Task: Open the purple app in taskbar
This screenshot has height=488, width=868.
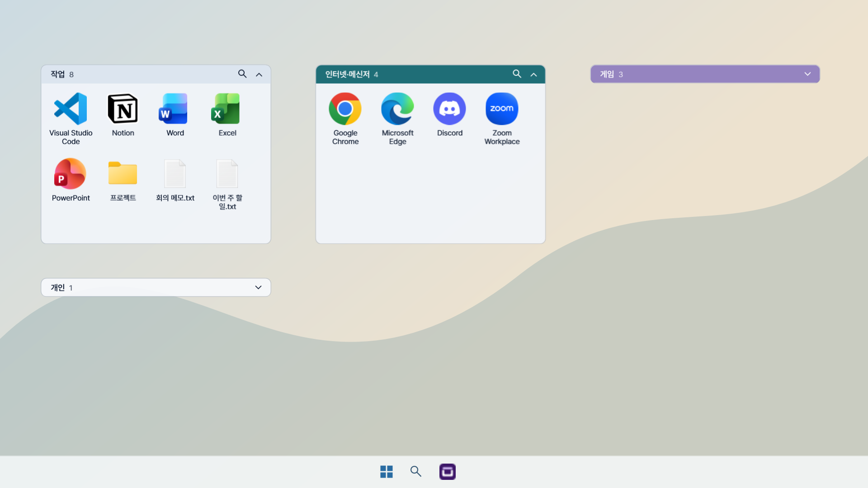Action: point(448,472)
